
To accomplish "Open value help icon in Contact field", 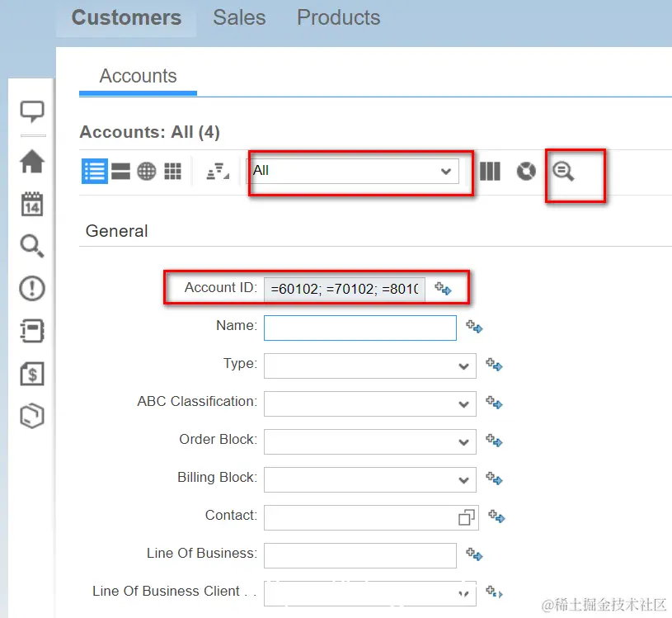I will [x=467, y=517].
